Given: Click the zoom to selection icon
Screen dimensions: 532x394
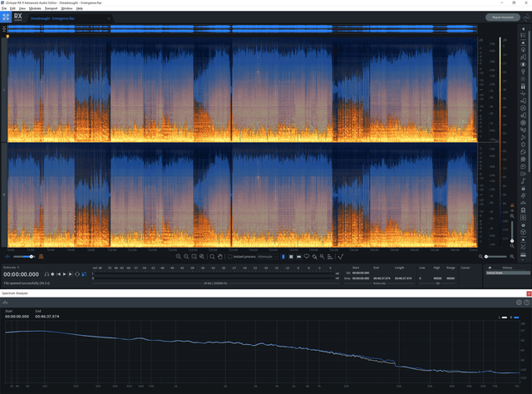Looking at the screenshot, I should [x=194, y=257].
